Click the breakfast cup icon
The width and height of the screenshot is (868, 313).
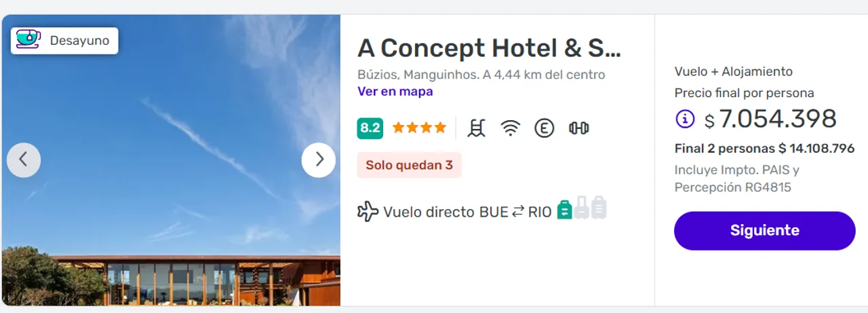[28, 40]
